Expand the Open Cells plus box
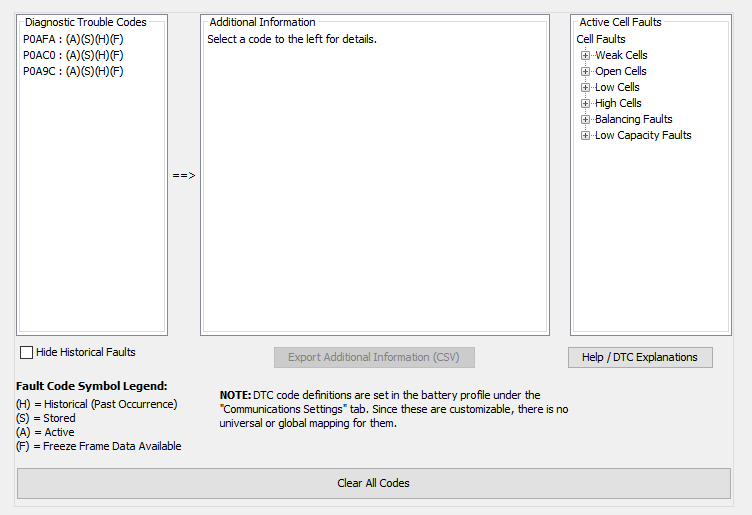 pos(586,71)
